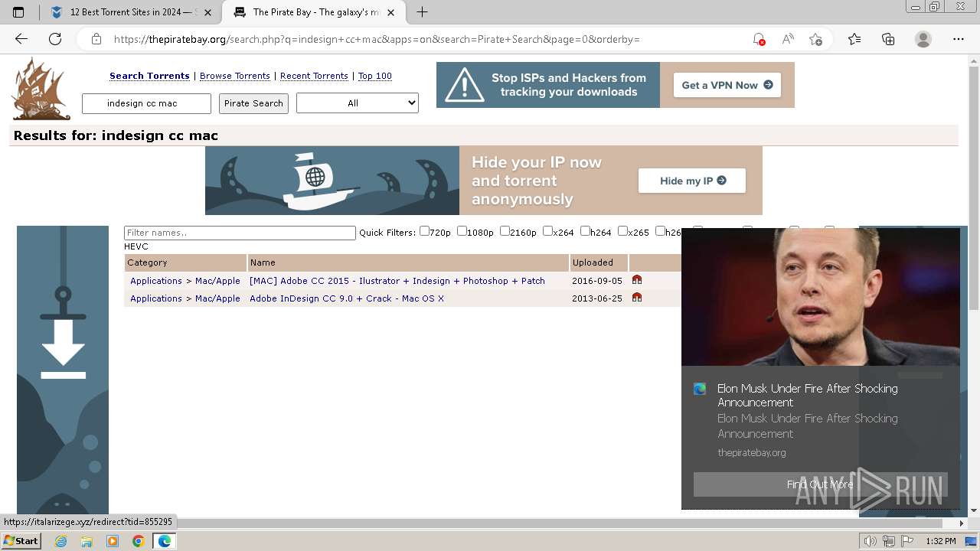Open media player from taskbar
This screenshot has height=551, width=980.
[113, 541]
